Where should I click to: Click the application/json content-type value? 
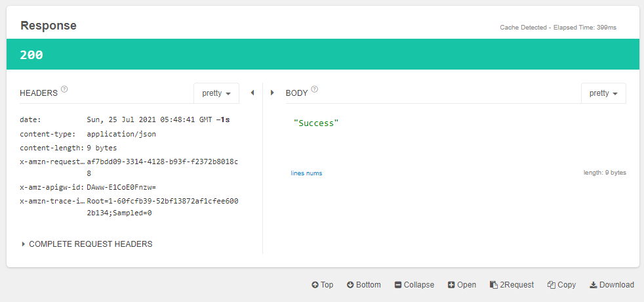121,134
